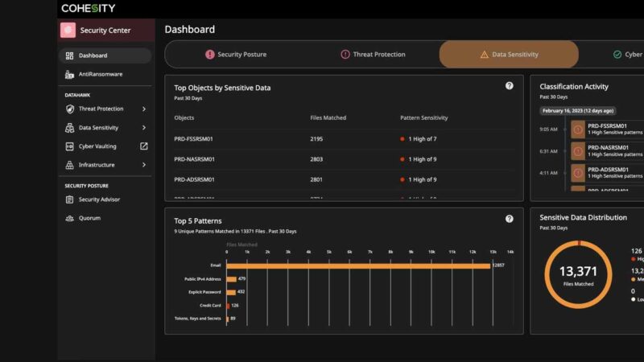
Task: Click the Email bar in patterns chart
Action: coord(358,265)
